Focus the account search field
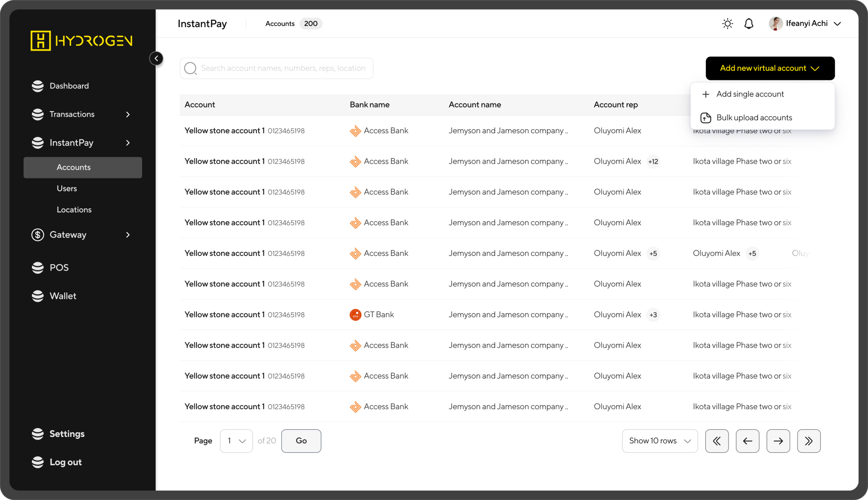The image size is (868, 500). tap(283, 68)
